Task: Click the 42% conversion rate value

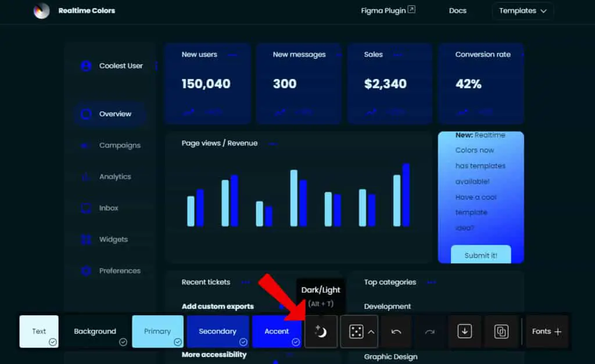Action: [469, 84]
